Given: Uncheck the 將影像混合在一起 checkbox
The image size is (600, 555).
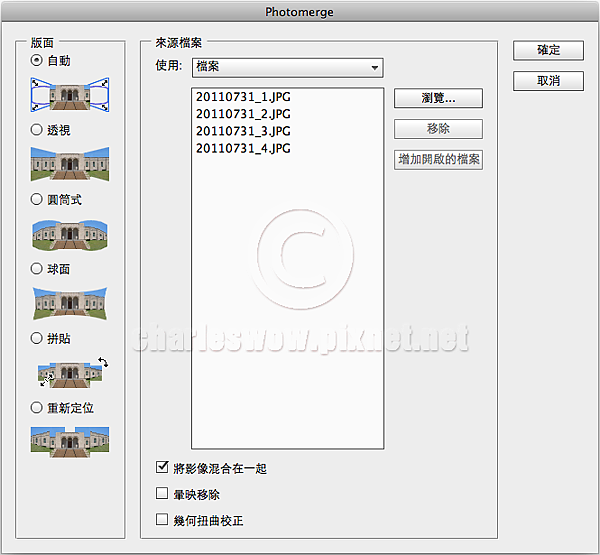Looking at the screenshot, I should (162, 467).
